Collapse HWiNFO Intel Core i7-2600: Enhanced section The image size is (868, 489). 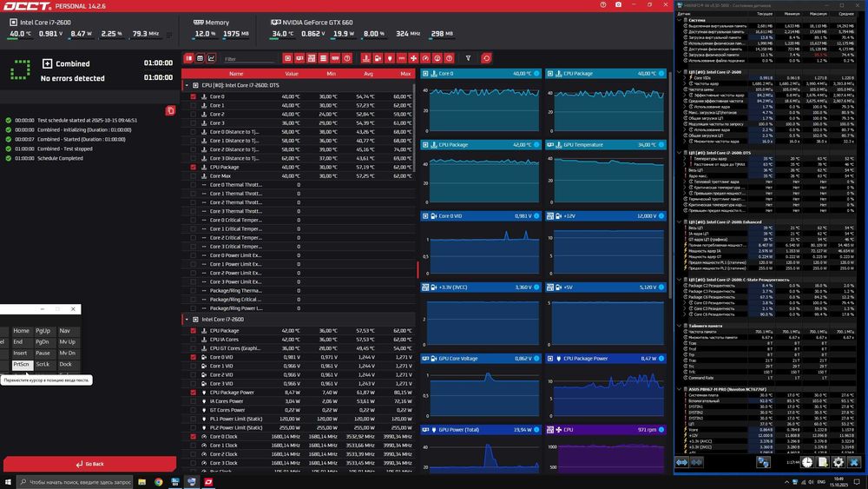[680, 222]
